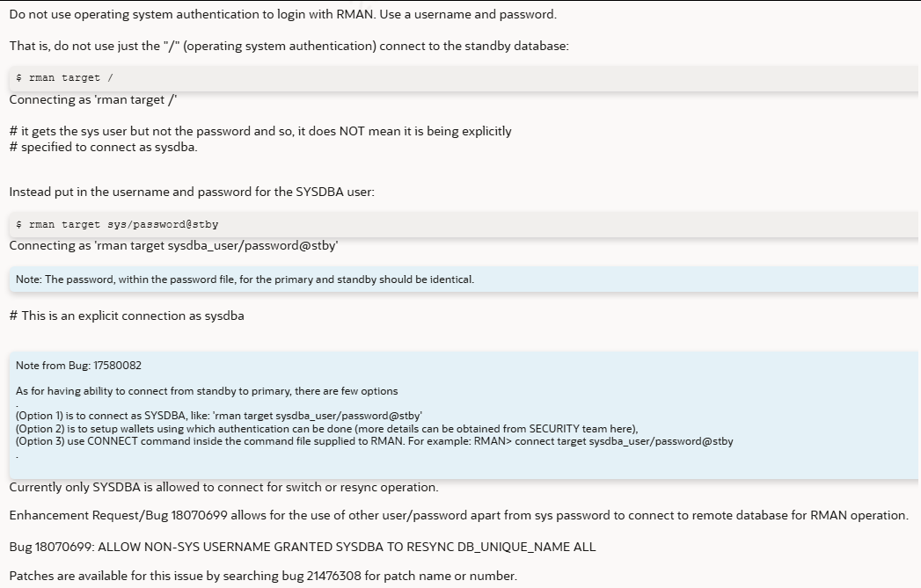Click 'Enhancement Request/Bug 18070699' paragraph
Viewport: 921px width, 588px height.
click(x=458, y=515)
